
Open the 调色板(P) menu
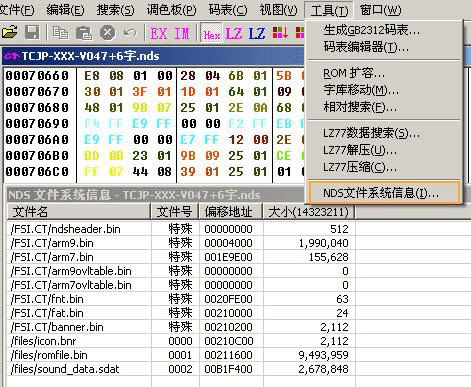(172, 10)
